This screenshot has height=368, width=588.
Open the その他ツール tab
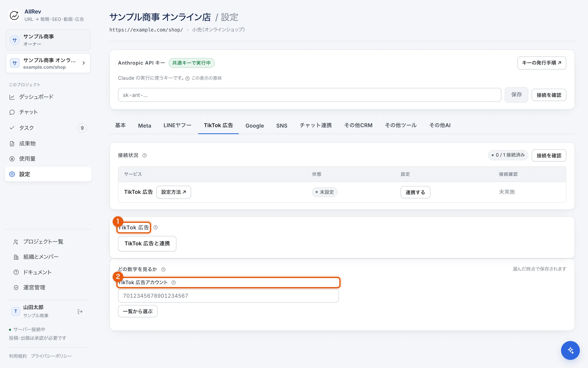pyautogui.click(x=401, y=125)
